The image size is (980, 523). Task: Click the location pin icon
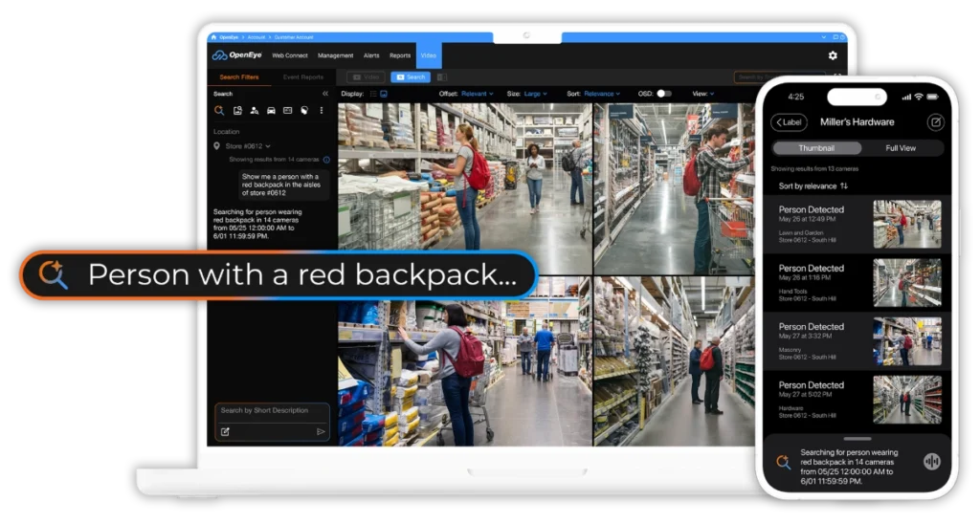217,146
